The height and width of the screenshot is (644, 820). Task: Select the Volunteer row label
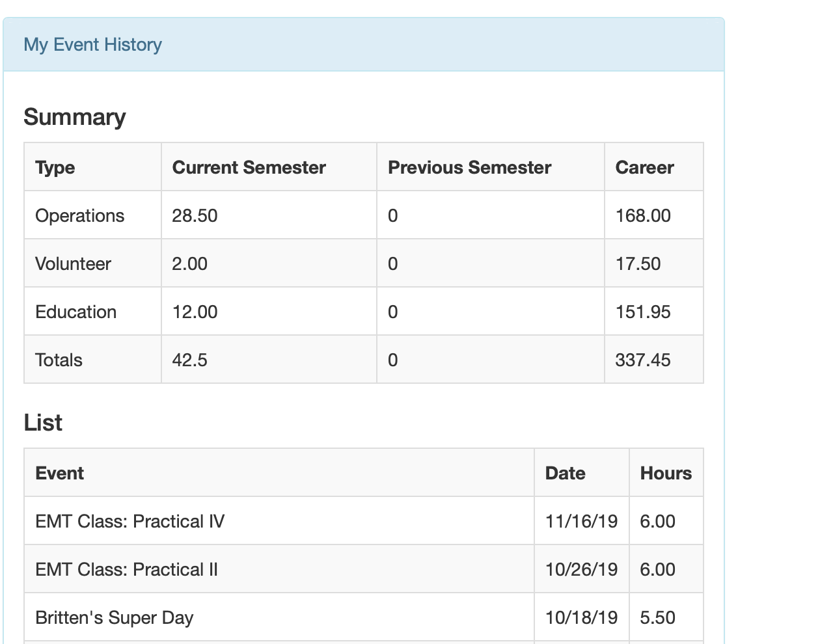point(73,264)
